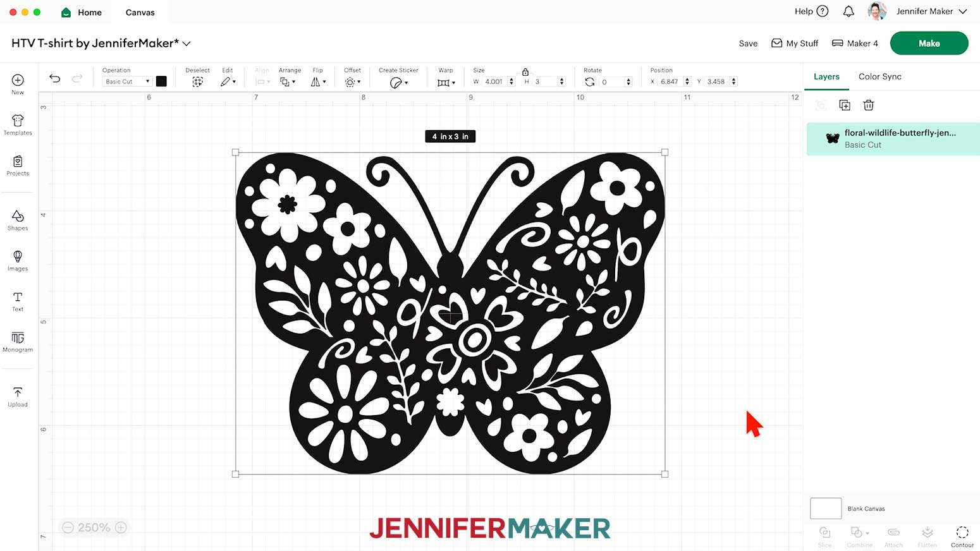Click the green Make button
This screenshot has height=551, width=980.
tap(929, 43)
